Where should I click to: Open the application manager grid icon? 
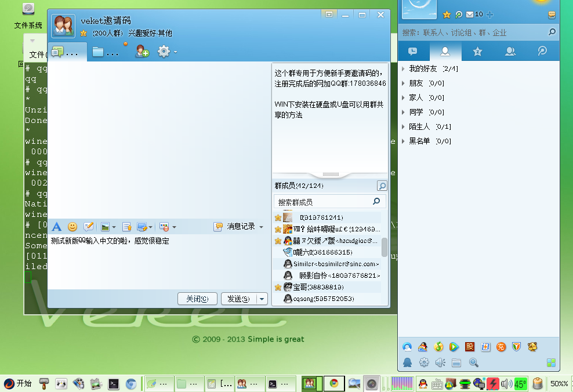click(x=551, y=362)
